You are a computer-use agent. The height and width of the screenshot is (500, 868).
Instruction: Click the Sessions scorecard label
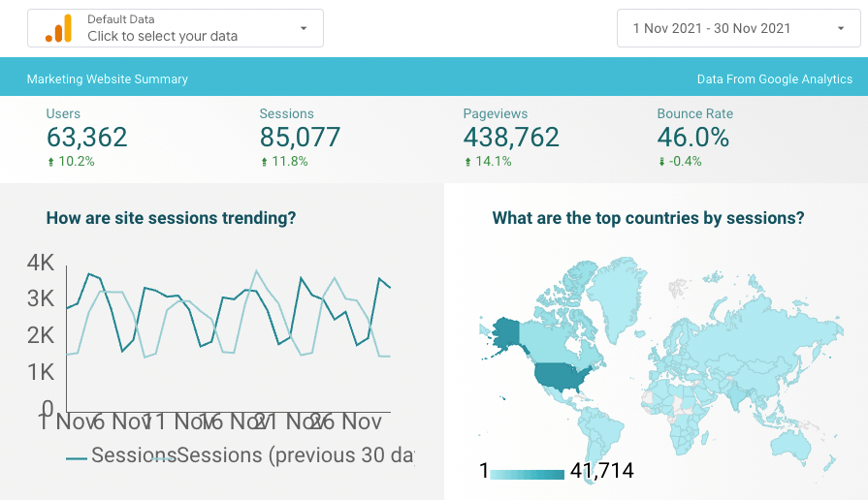pos(287,113)
